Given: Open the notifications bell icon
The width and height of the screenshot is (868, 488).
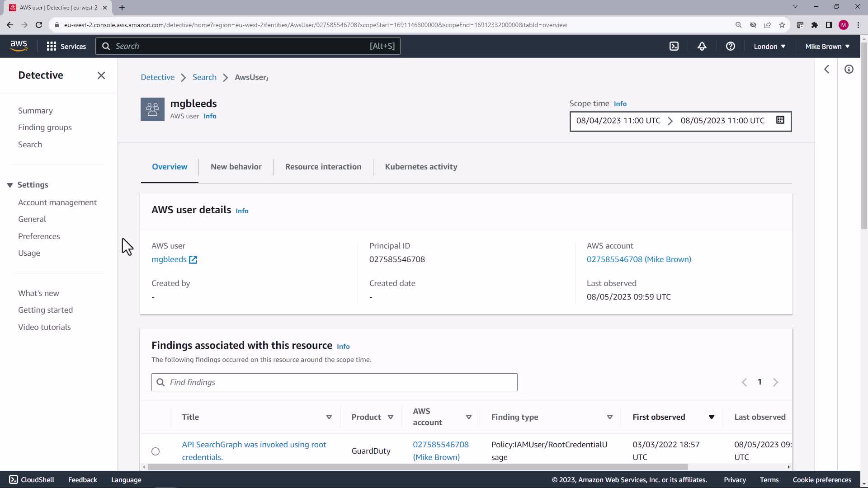Looking at the screenshot, I should click(x=702, y=46).
